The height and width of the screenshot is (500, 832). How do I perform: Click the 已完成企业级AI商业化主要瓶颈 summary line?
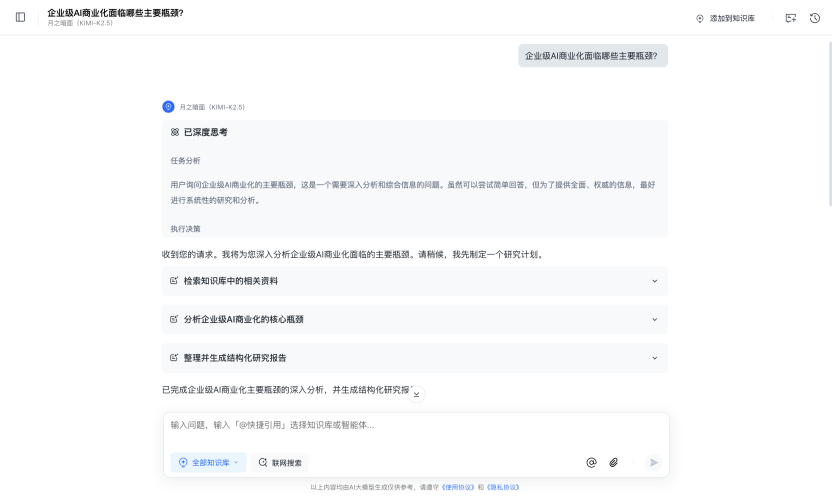coord(287,390)
